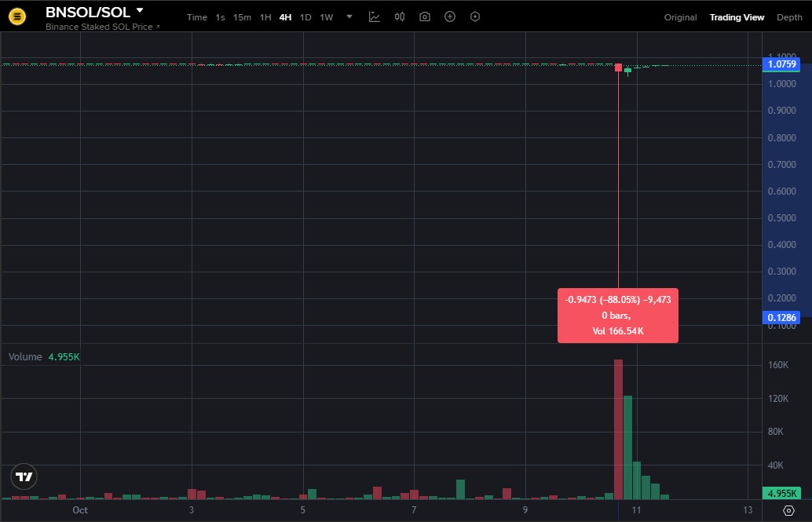Viewport: 812px width, 522px height.
Task: Select the 1D time interval
Action: (305, 17)
